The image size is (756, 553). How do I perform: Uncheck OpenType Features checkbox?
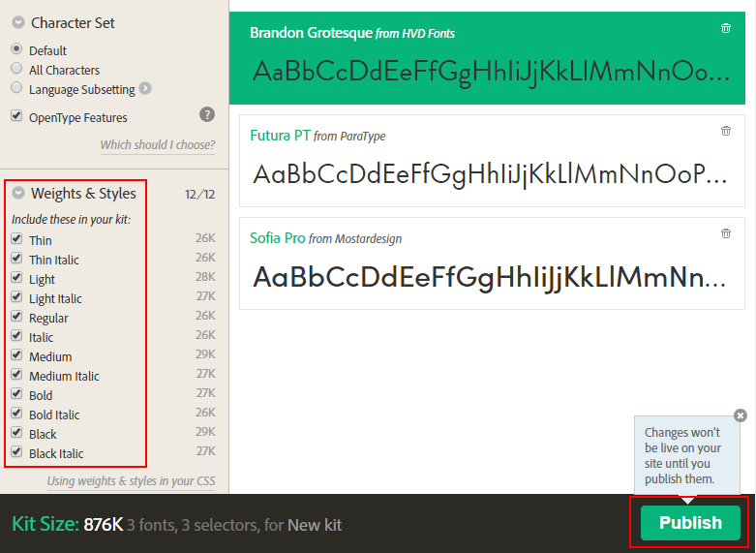pyautogui.click(x=16, y=116)
